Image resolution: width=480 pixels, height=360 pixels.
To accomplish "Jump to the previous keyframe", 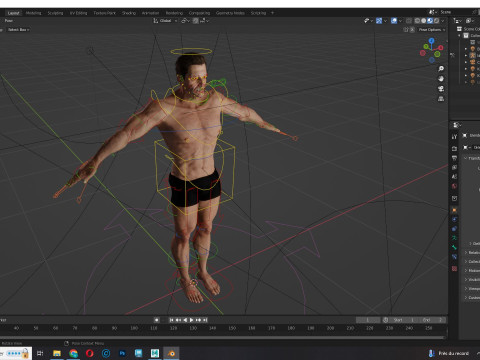I will (x=178, y=320).
